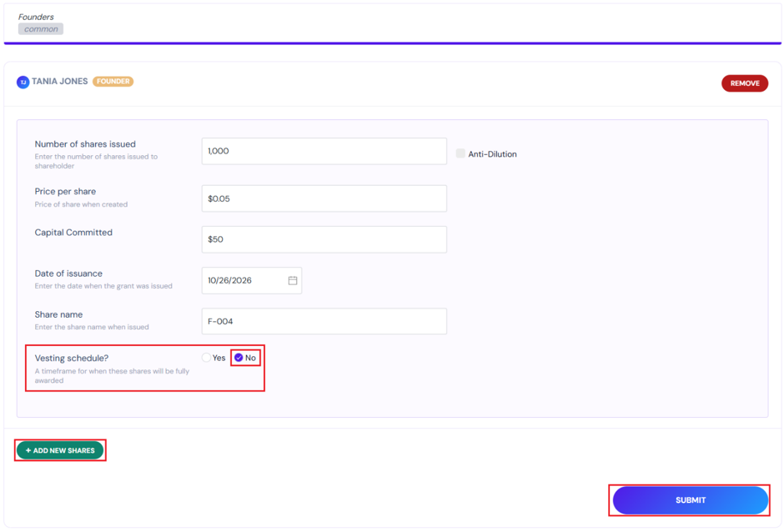Image resolution: width=784 pixels, height=532 pixels.
Task: Click the Anti-Dilution label text
Action: [492, 154]
